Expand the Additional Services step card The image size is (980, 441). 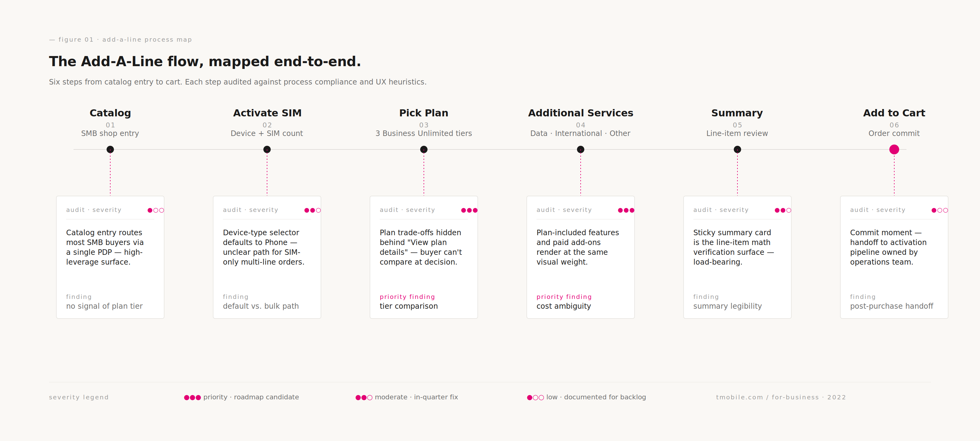point(580,257)
